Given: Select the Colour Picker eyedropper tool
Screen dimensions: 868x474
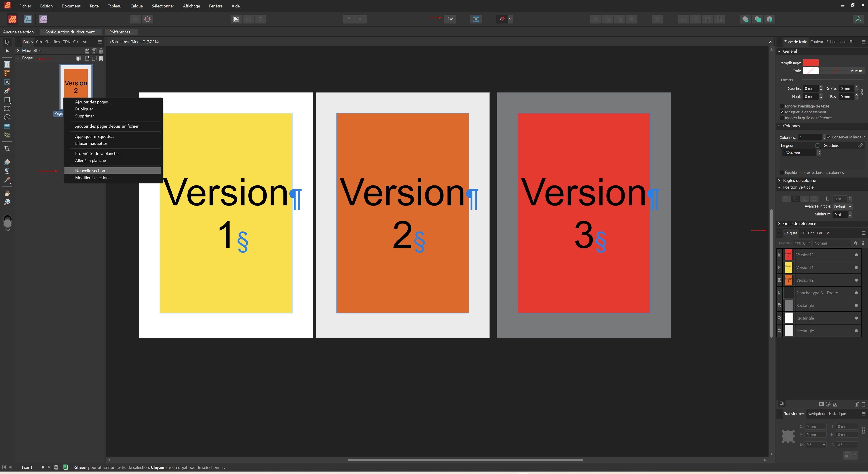Looking at the screenshot, I should point(7,180).
